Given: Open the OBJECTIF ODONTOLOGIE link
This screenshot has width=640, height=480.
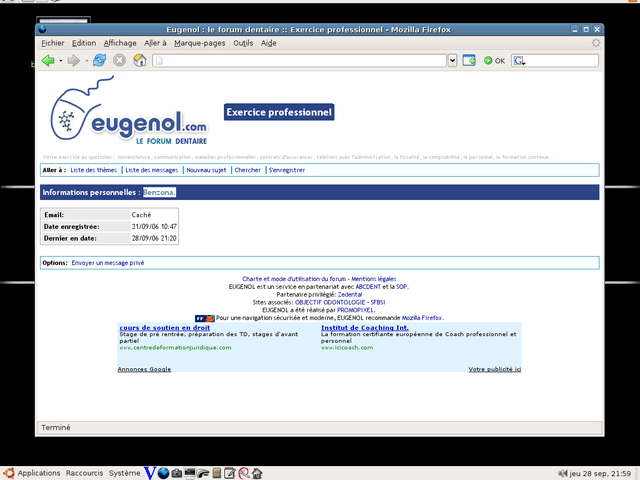Looking at the screenshot, I should click(330, 302).
